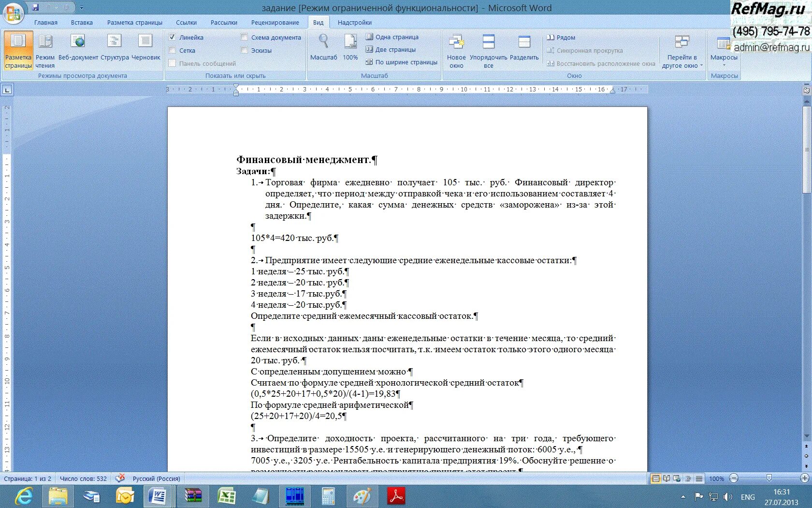The height and width of the screenshot is (508, 812).
Task: Click scroll down arrow of vertical scrollbar
Action: tap(806, 437)
